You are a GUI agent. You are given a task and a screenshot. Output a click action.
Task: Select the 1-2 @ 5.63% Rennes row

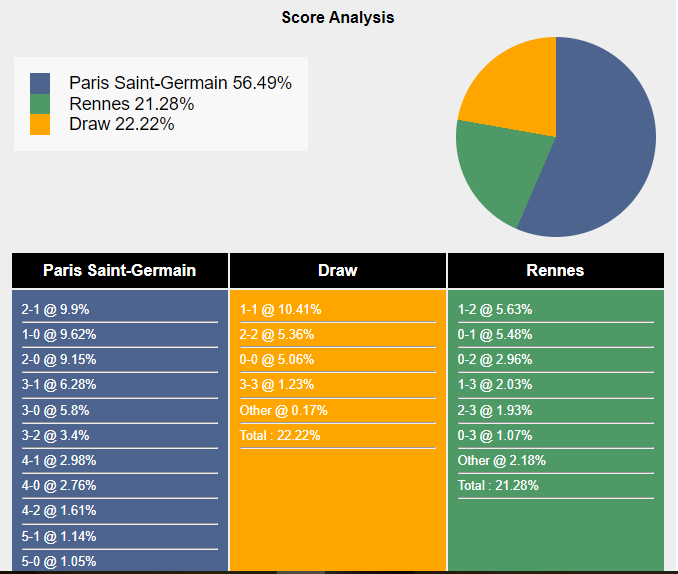pos(495,310)
